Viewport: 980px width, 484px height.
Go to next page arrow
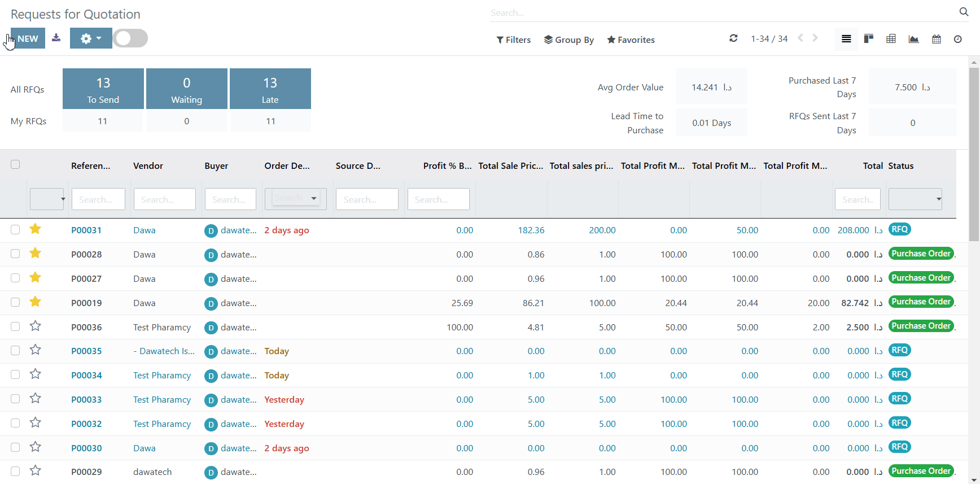pos(815,38)
